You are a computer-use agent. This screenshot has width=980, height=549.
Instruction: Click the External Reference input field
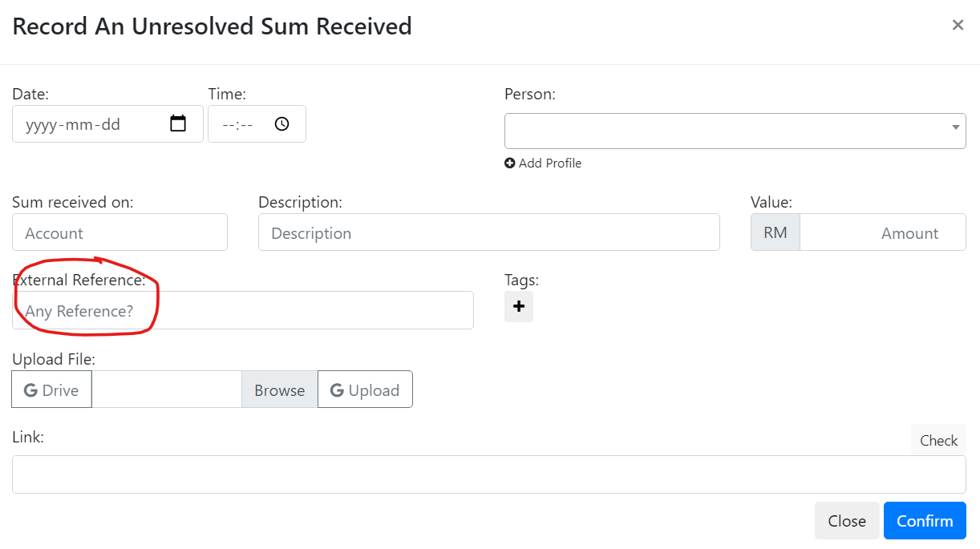click(x=243, y=310)
